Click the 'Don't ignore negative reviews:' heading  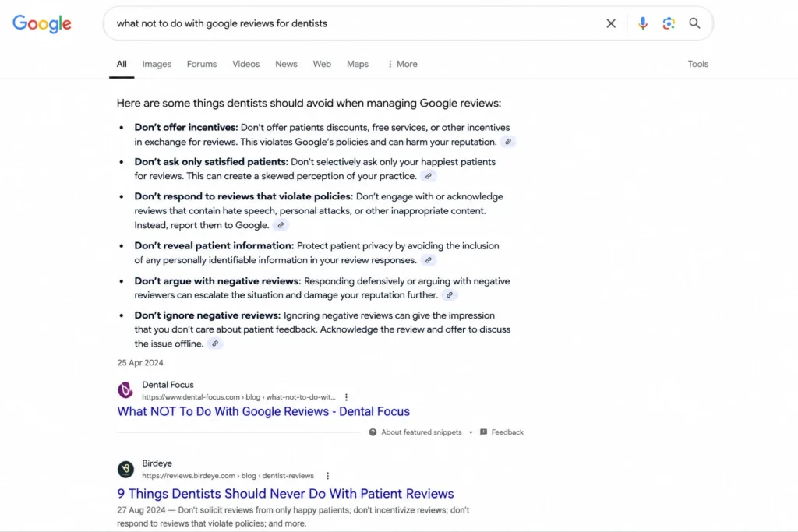point(207,315)
